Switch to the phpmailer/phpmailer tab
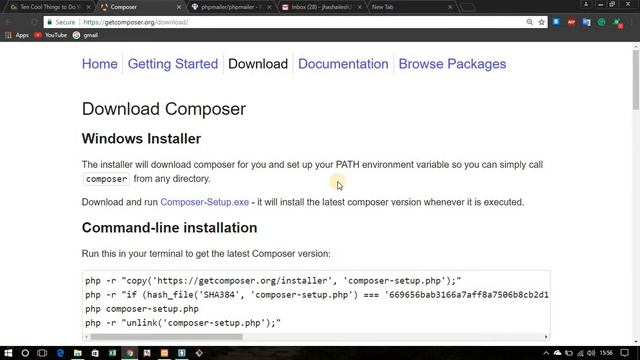This screenshot has width=640, height=360. 231,7
